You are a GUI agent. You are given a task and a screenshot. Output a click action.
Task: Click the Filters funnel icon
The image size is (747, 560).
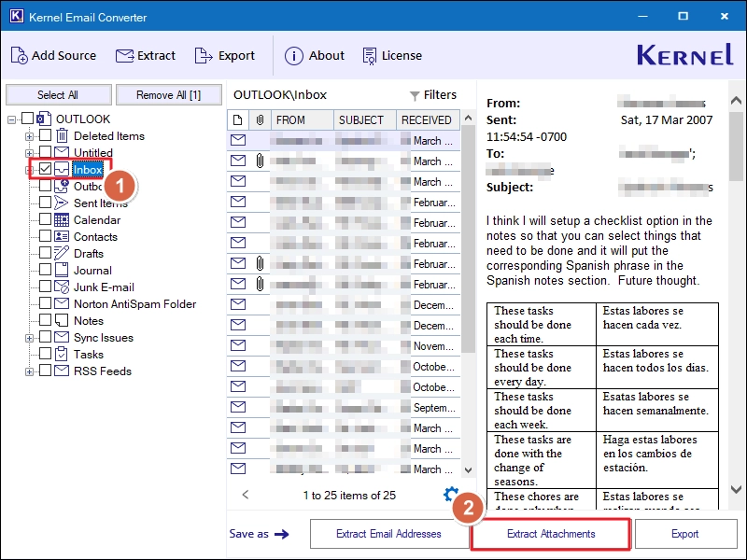[x=415, y=96]
